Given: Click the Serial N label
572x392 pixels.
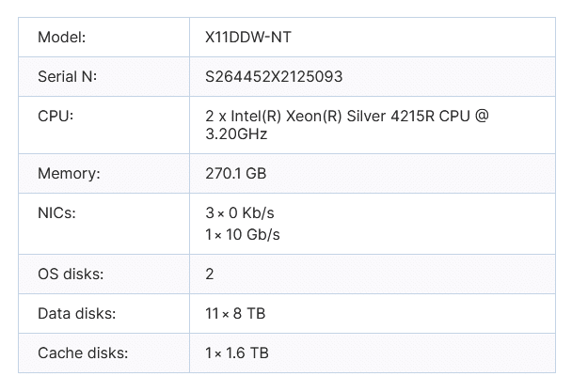Looking at the screenshot, I should pos(67,76).
